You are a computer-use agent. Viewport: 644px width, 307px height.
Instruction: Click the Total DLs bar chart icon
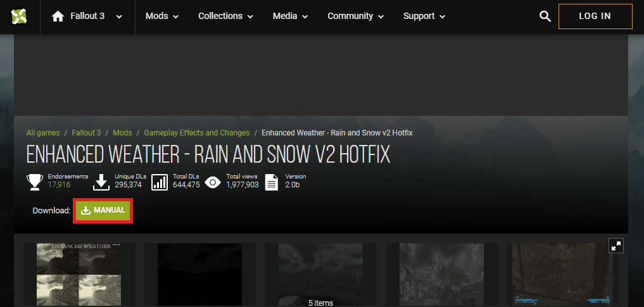coord(160,182)
